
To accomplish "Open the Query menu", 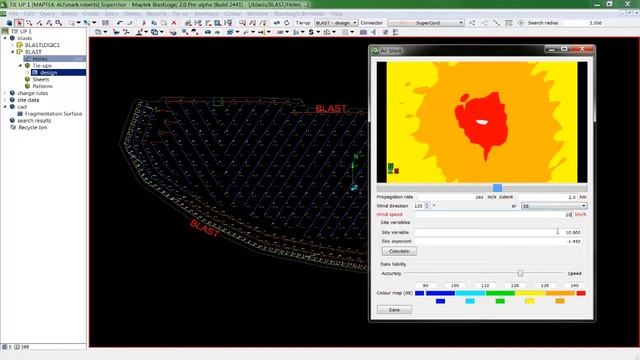I will pos(47,14).
